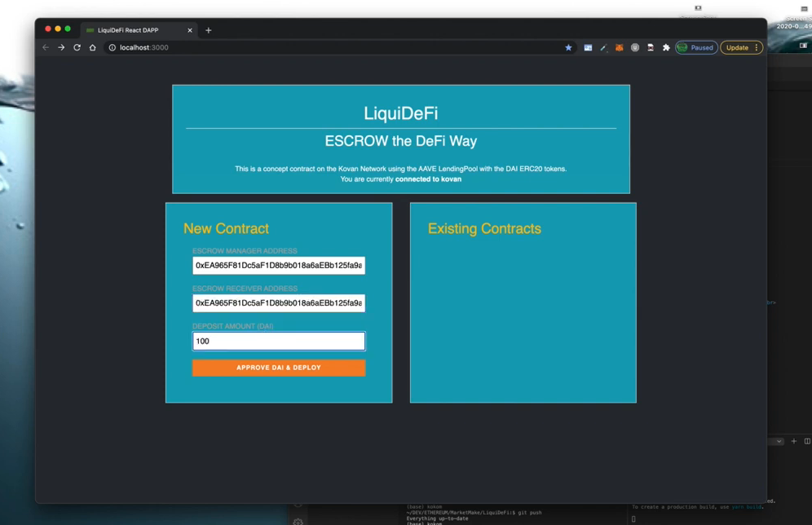Open the blue window extension icon

coord(588,47)
